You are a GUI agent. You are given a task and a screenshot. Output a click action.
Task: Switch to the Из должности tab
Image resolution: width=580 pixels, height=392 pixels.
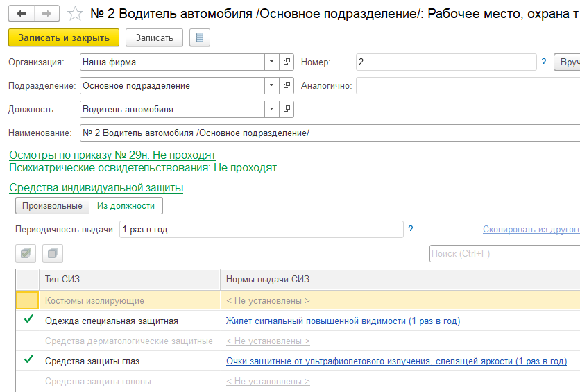[126, 206]
